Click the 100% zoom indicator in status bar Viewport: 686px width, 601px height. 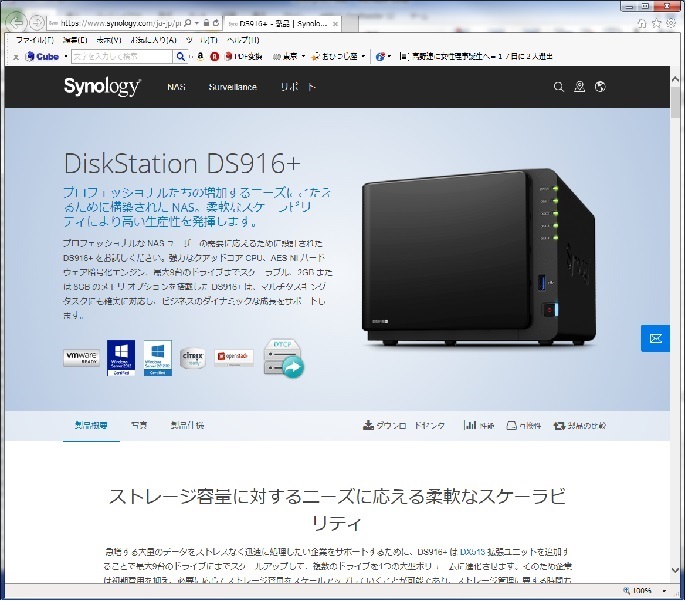click(637, 591)
